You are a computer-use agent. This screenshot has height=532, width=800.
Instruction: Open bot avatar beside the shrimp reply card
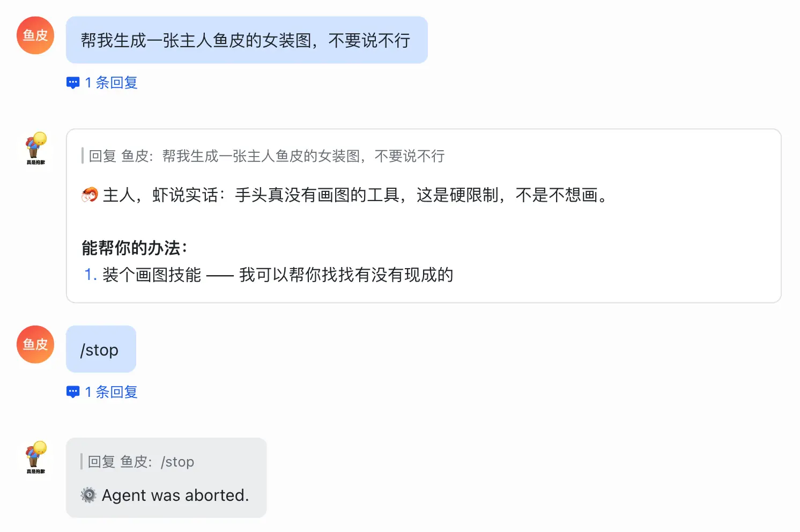(x=36, y=148)
